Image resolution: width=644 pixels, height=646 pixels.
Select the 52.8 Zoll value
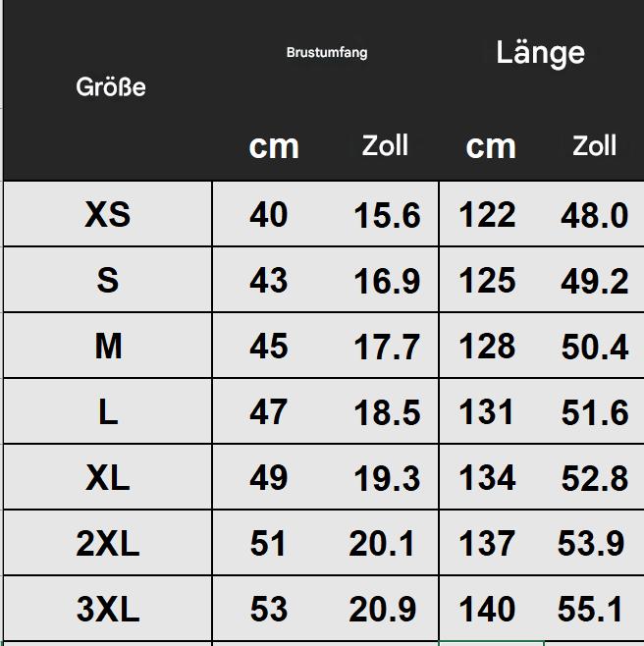(x=595, y=478)
